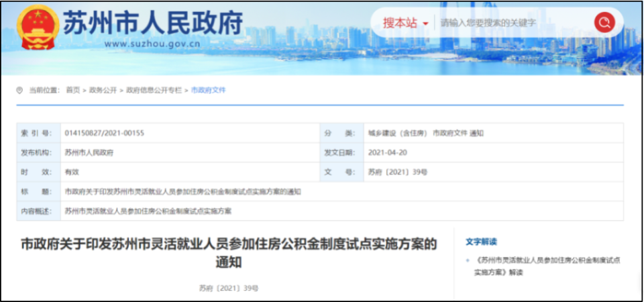
Task: Click the www.suzhou.gov.cn address text
Action: [152, 44]
